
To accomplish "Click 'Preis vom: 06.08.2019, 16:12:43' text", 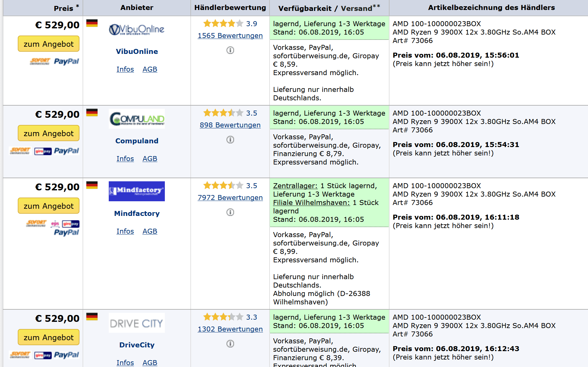I will (x=456, y=349).
